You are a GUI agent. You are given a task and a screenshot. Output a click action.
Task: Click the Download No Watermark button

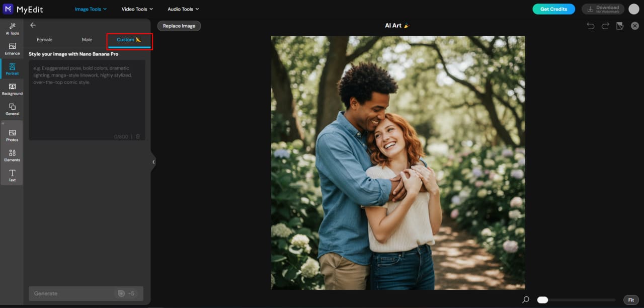[x=603, y=9]
